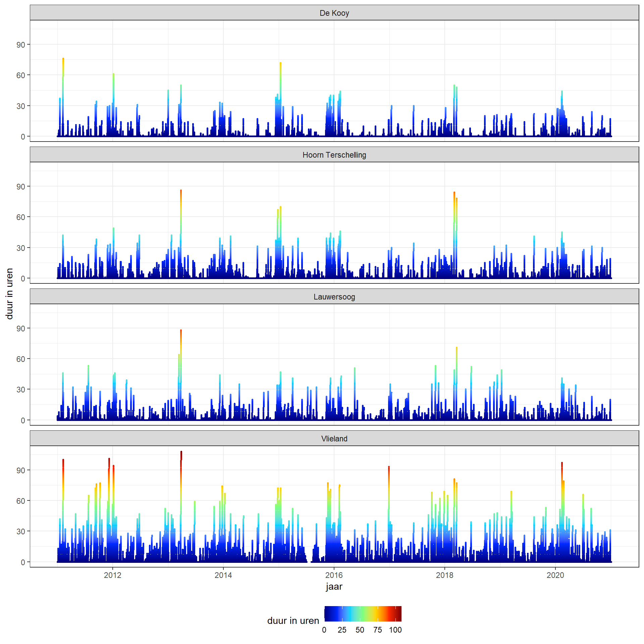This screenshot has width=644, height=644.
Task: Click the x-axis title jaar
Action: tap(334, 587)
